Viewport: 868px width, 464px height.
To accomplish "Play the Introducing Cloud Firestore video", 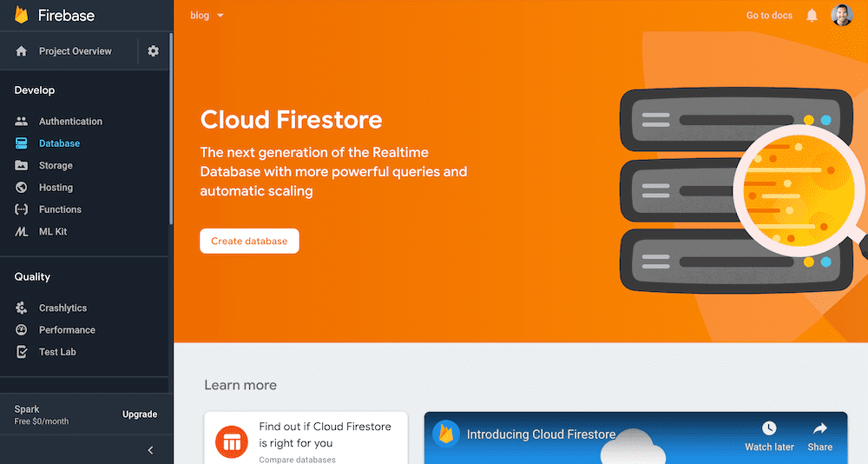I will 635,438.
